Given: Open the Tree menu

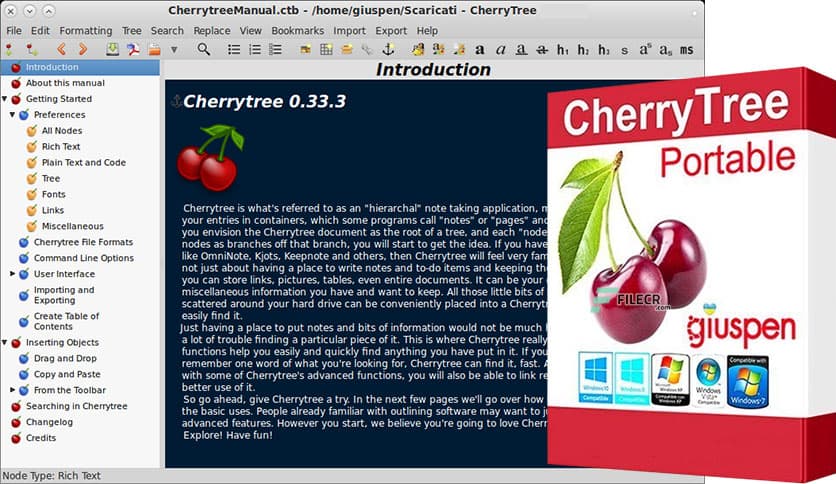Looking at the screenshot, I should (x=132, y=31).
